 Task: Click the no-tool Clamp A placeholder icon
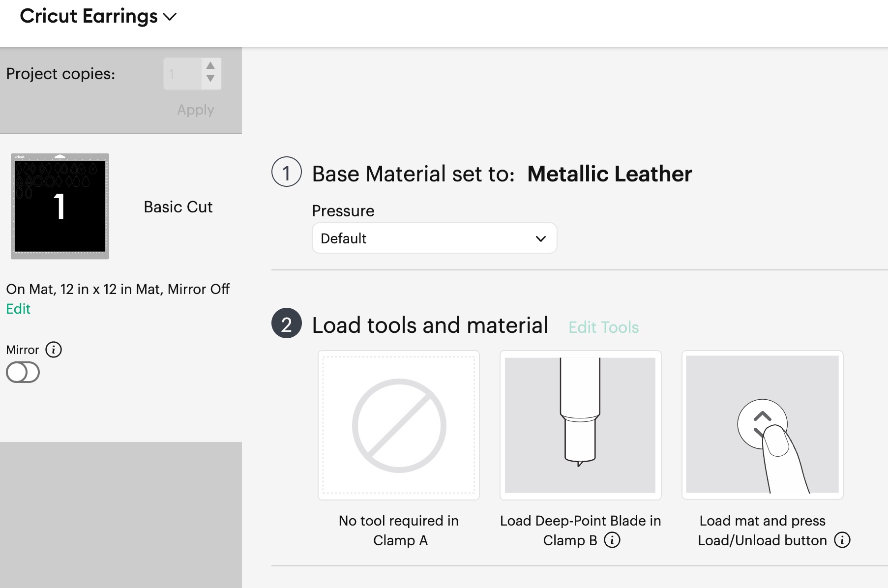pyautogui.click(x=399, y=425)
